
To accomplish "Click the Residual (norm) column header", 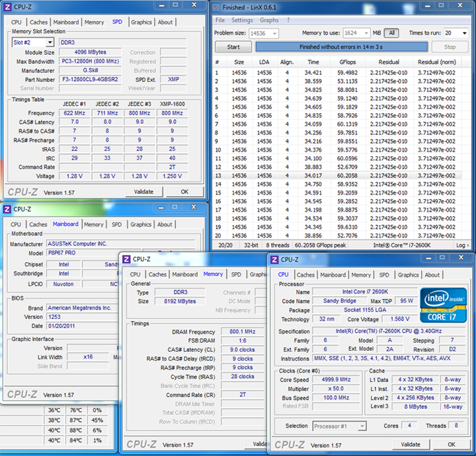I will coord(437,62).
